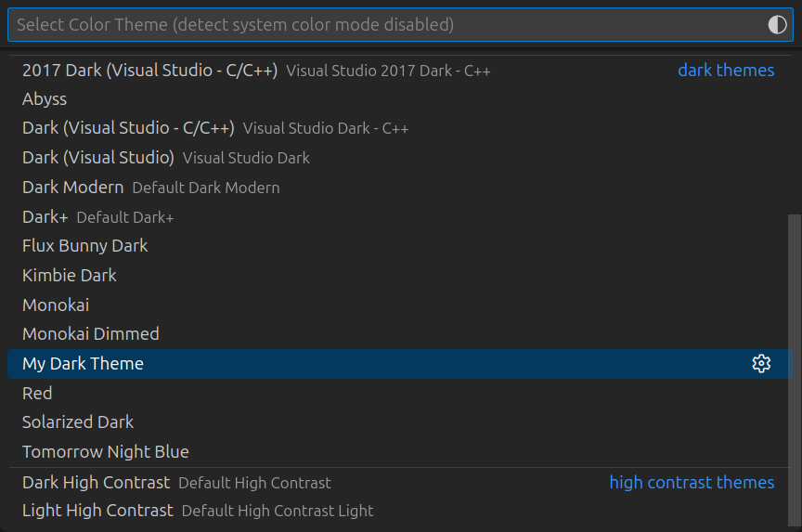
Task: Select the highlighted My Dark Theme entry
Action: point(84,364)
